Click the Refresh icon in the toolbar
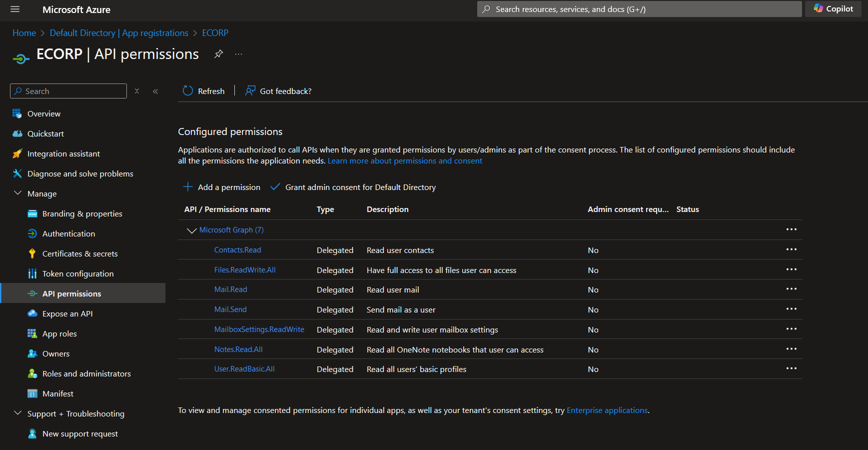 coord(188,90)
